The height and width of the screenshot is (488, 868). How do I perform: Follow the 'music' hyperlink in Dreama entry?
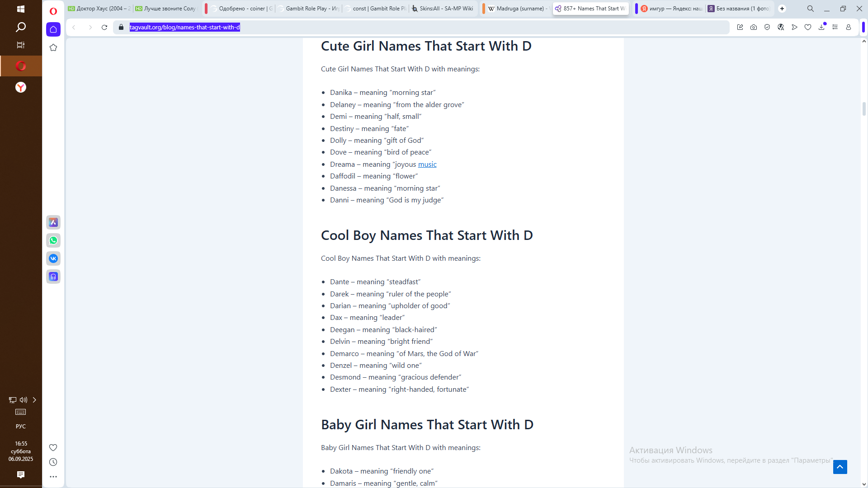(x=427, y=164)
